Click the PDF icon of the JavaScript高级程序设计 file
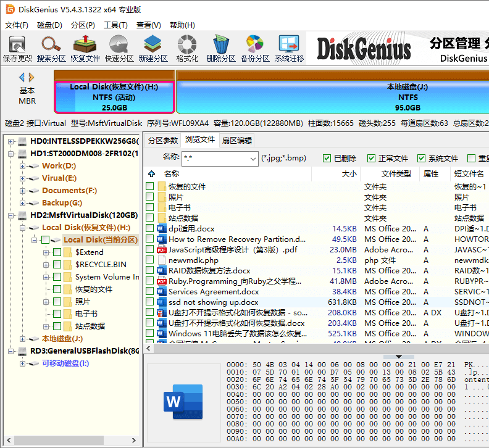 (x=161, y=250)
